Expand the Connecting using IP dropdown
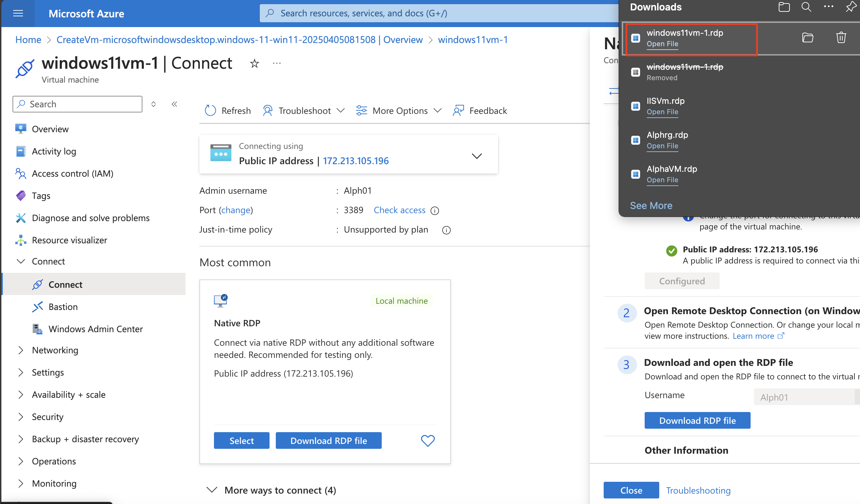This screenshot has height=504, width=860. point(477,156)
